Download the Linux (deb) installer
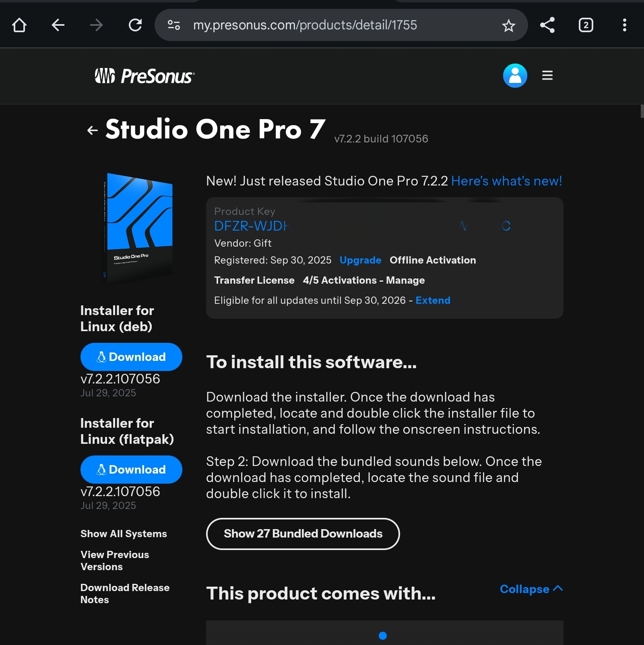 point(131,357)
